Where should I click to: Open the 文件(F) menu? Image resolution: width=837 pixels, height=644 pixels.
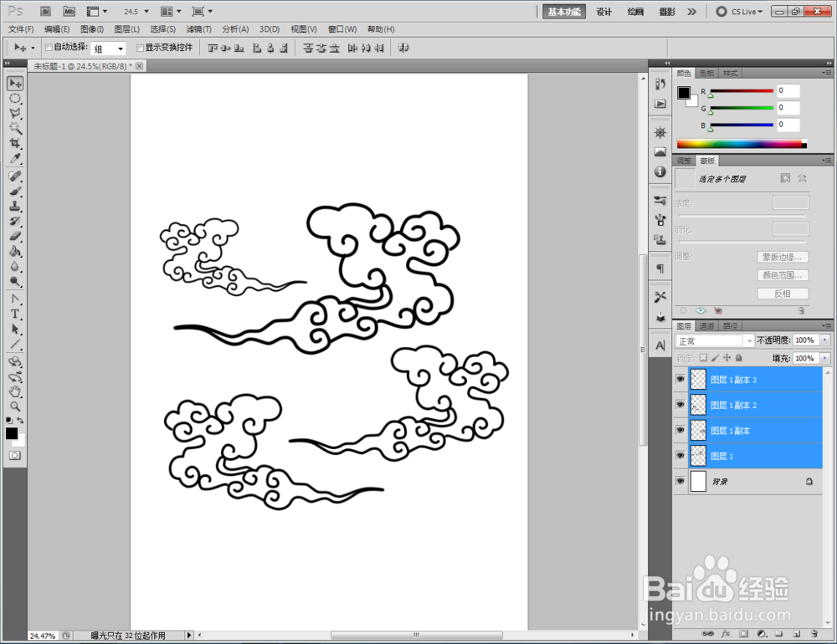(x=21, y=29)
